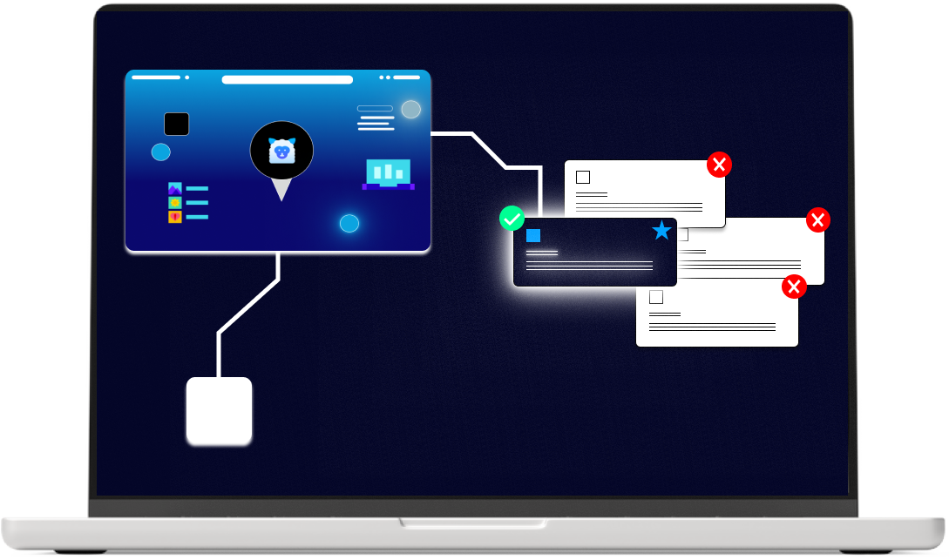The height and width of the screenshot is (560, 949).
Task: Toggle the blue square checkbox on the dark card
Action: 533,235
